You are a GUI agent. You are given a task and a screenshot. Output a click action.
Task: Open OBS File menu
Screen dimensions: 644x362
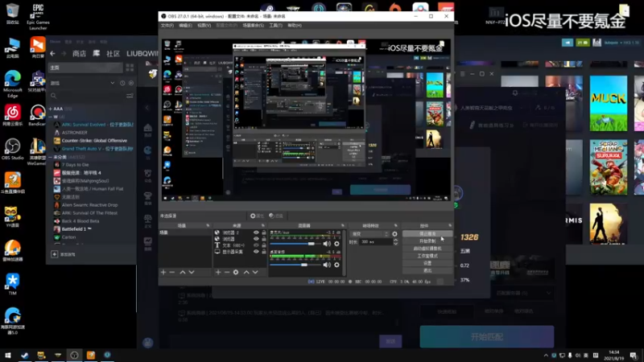(167, 26)
